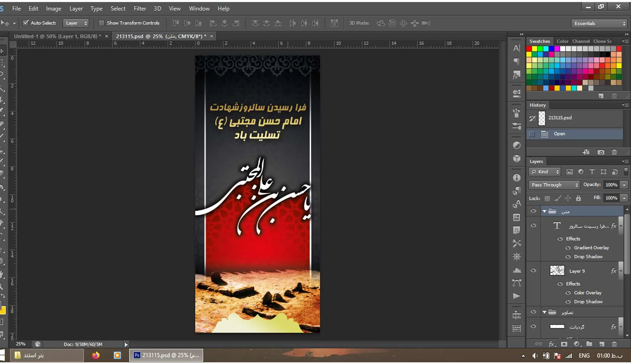
Task: Click camera icon to create history snapshot
Action: [601, 152]
